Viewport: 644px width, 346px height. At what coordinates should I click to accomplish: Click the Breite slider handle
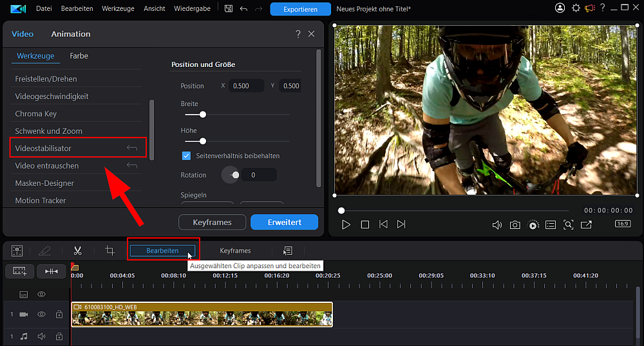202,114
